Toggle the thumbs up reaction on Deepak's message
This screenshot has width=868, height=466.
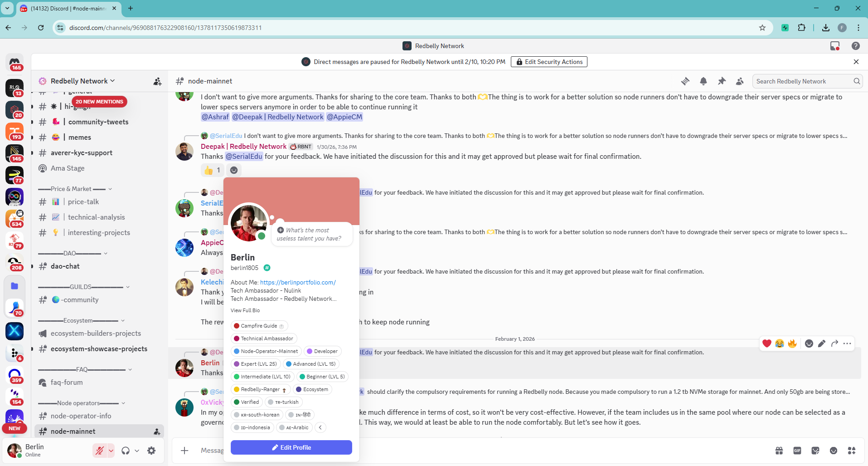(212, 170)
